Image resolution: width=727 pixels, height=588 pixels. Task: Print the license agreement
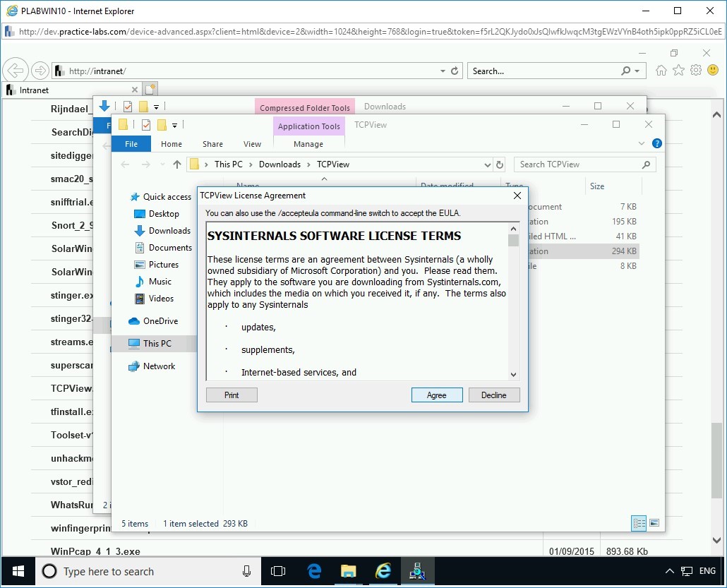point(232,395)
